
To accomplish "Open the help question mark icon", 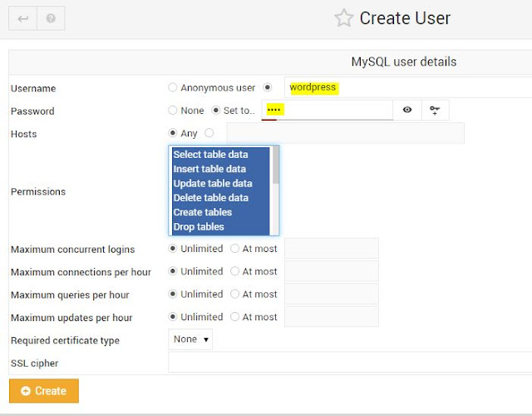I will point(51,18).
